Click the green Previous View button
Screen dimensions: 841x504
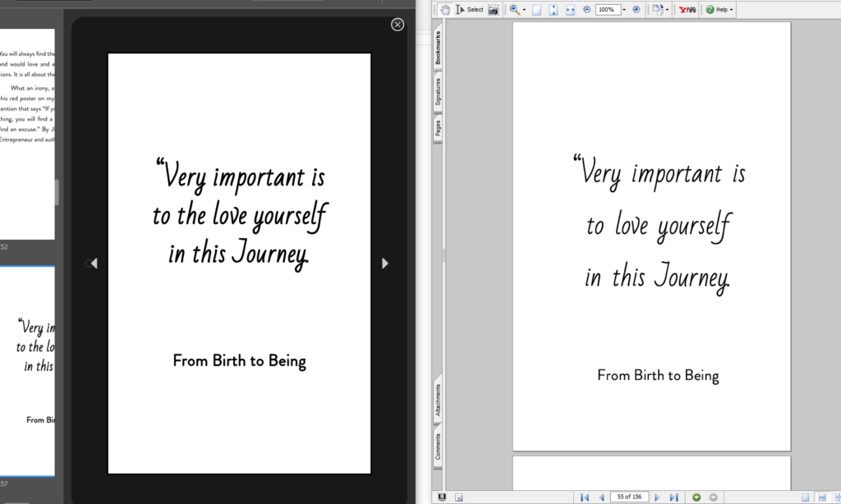696,497
